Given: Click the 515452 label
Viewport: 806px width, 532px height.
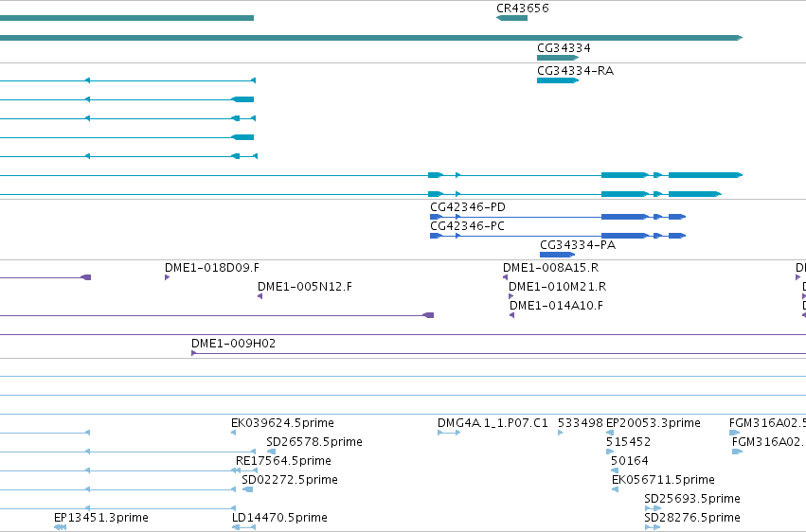Looking at the screenshot, I should [629, 442].
